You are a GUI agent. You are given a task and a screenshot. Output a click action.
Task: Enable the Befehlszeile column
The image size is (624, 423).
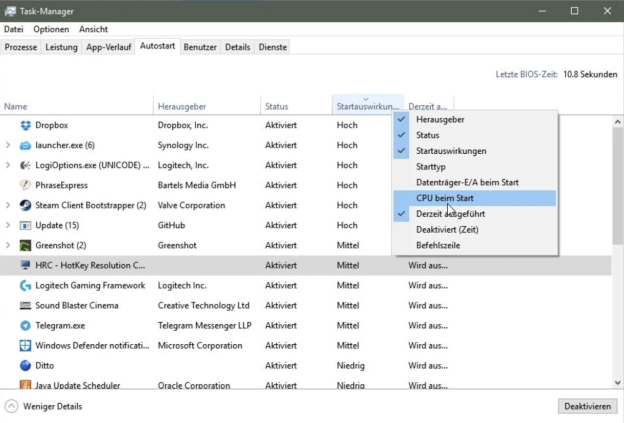pos(476,245)
